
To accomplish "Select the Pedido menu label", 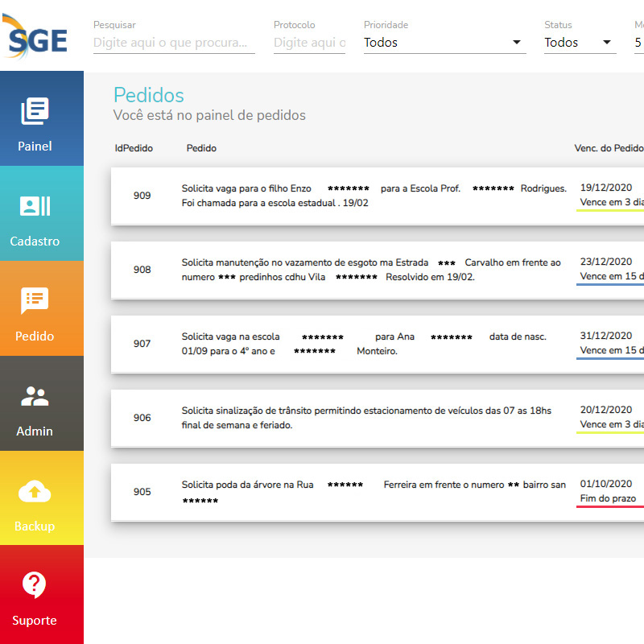I will point(35,336).
